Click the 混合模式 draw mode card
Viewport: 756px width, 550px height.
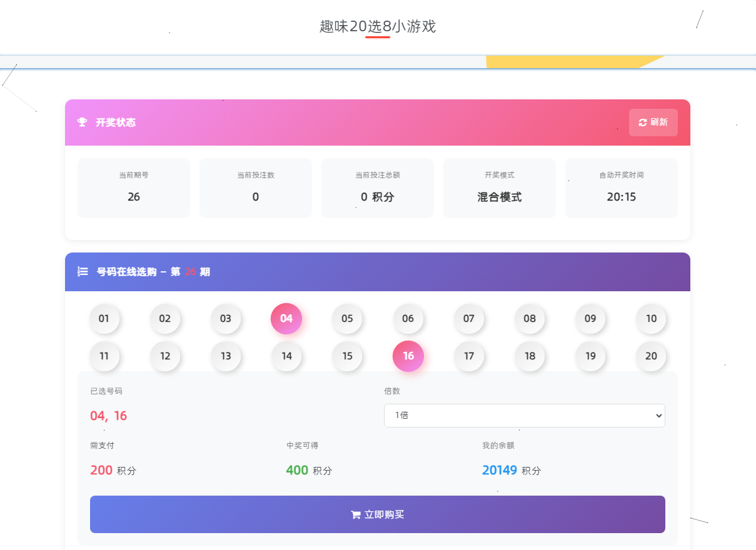pos(499,188)
